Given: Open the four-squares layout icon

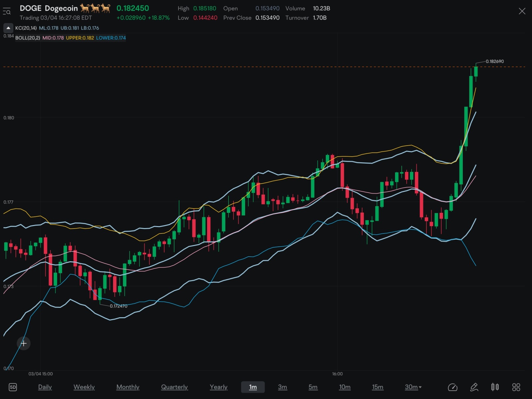Looking at the screenshot, I should tap(516, 387).
